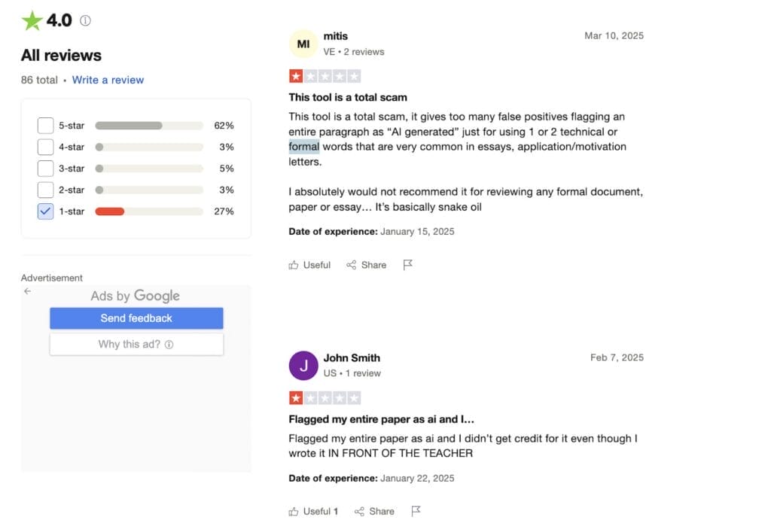Click Share icon under mitis review
The image size is (771, 532).
pos(351,265)
